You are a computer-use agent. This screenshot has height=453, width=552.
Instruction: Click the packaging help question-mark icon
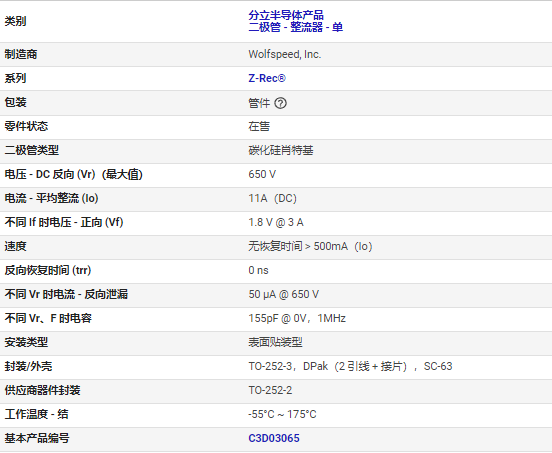point(280,103)
